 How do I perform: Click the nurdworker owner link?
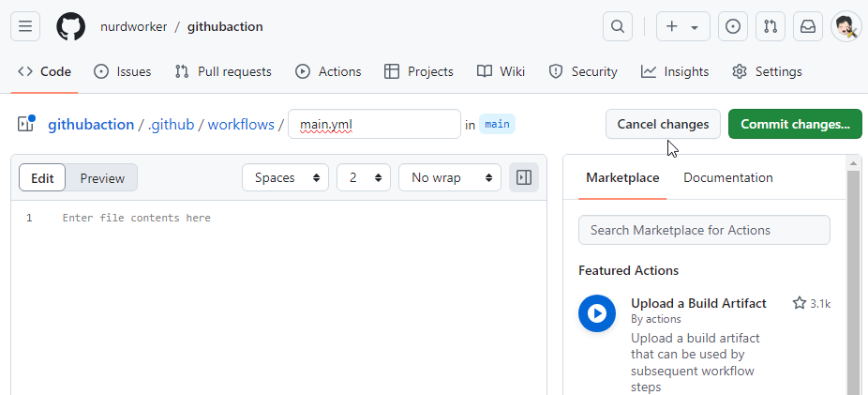click(133, 26)
